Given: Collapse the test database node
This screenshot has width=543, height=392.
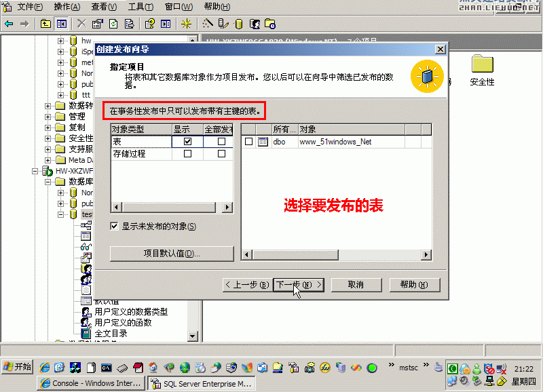Looking at the screenshot, I should point(60,214).
